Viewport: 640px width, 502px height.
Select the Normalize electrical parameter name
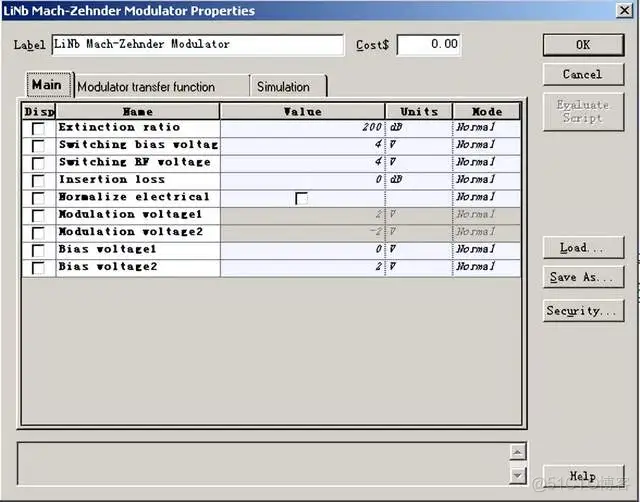pos(138,198)
